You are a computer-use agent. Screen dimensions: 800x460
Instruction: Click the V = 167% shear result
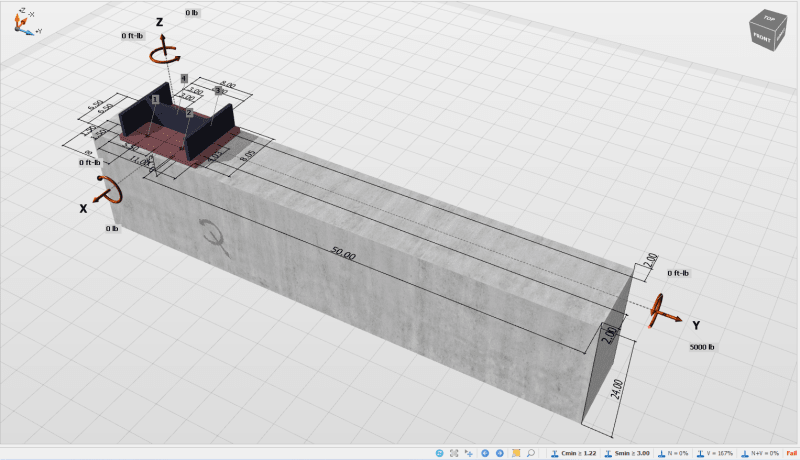point(715,453)
